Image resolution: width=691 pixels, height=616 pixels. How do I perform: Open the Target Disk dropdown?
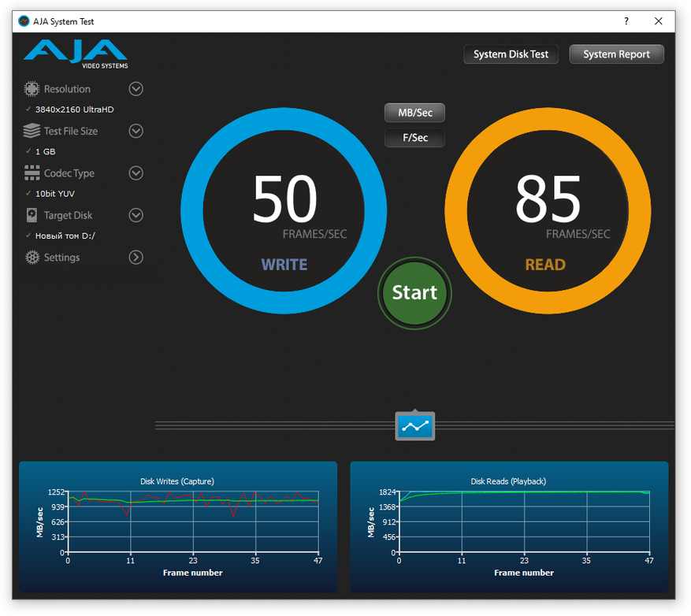click(136, 215)
